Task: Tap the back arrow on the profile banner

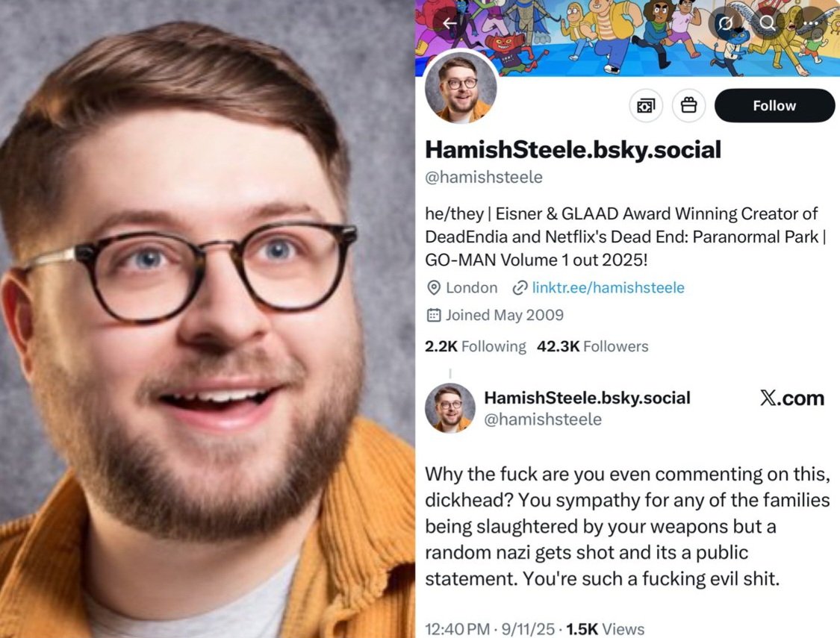Action: [x=449, y=23]
